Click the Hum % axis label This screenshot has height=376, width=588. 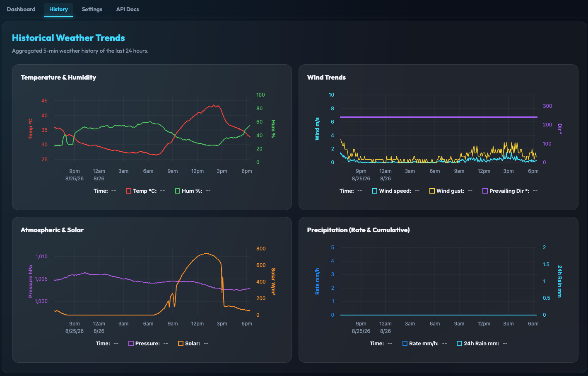click(x=273, y=129)
